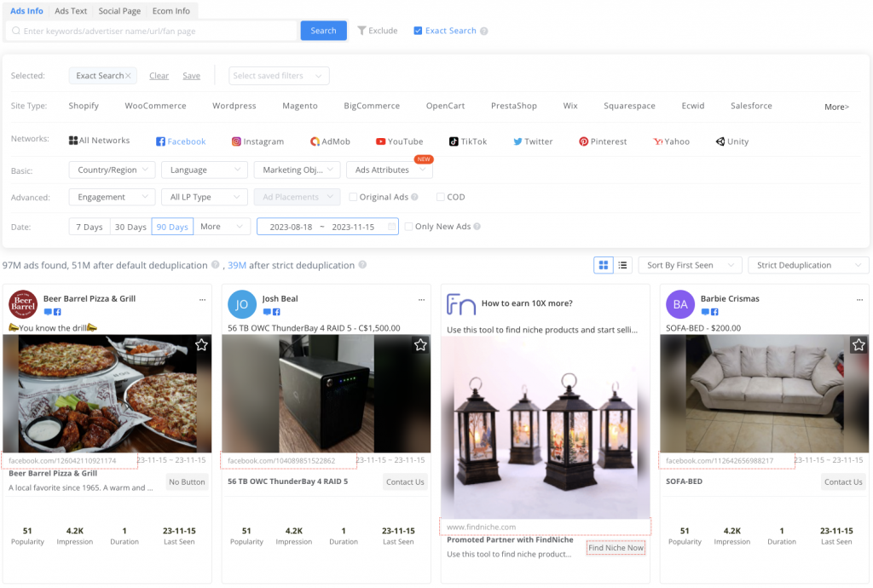Click help icon after default deduplication

[x=215, y=265]
